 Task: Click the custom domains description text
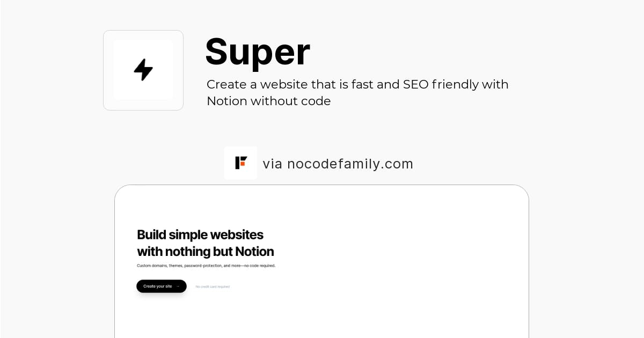click(x=206, y=265)
